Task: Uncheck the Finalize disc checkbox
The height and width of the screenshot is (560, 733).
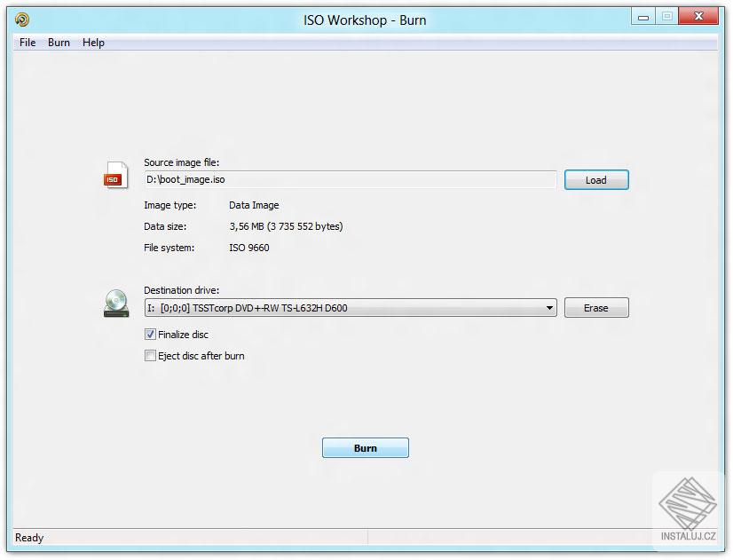Action: click(150, 335)
